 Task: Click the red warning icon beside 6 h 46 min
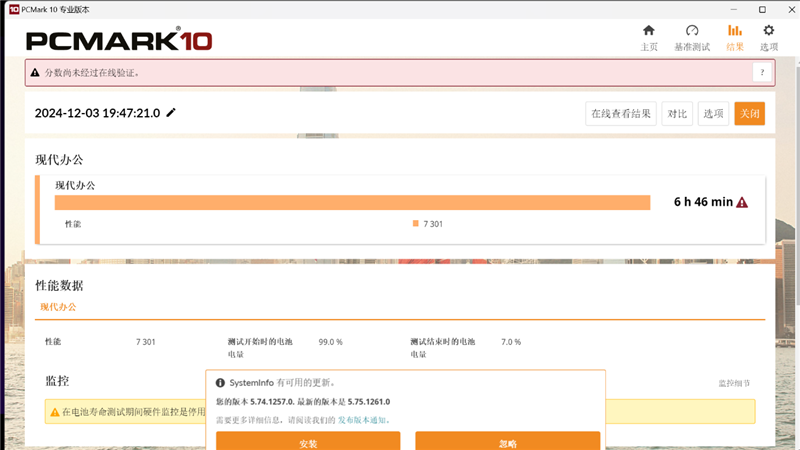click(x=742, y=203)
